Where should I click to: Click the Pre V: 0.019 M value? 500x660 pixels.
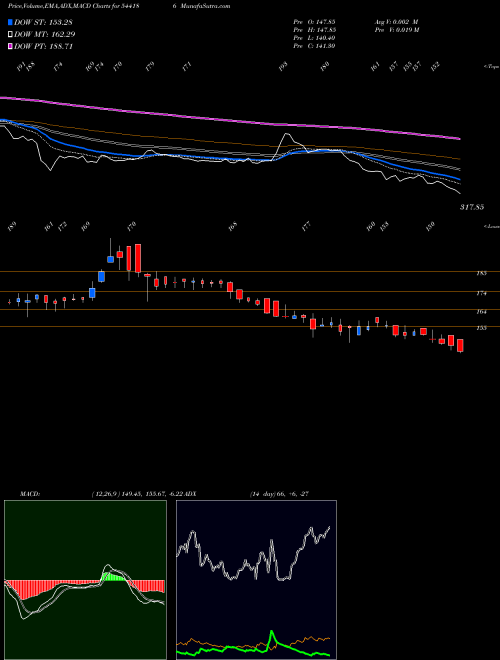398,29
